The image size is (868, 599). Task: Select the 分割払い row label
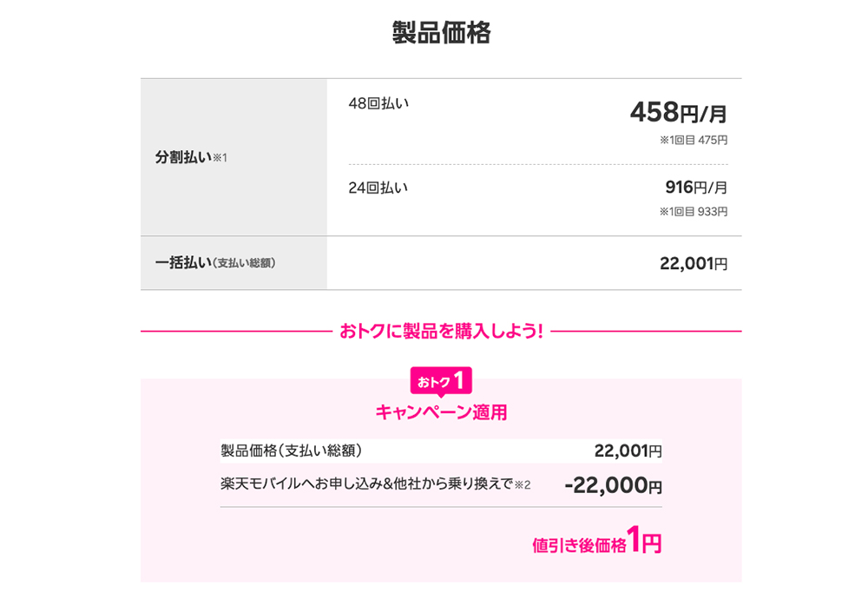pos(183,157)
